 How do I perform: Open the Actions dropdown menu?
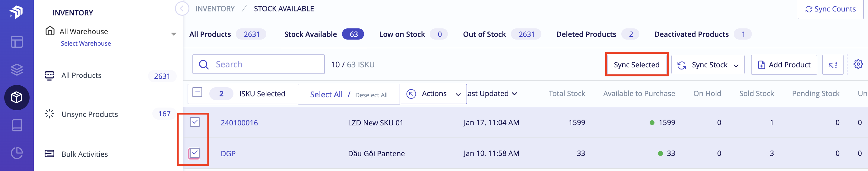click(x=433, y=94)
